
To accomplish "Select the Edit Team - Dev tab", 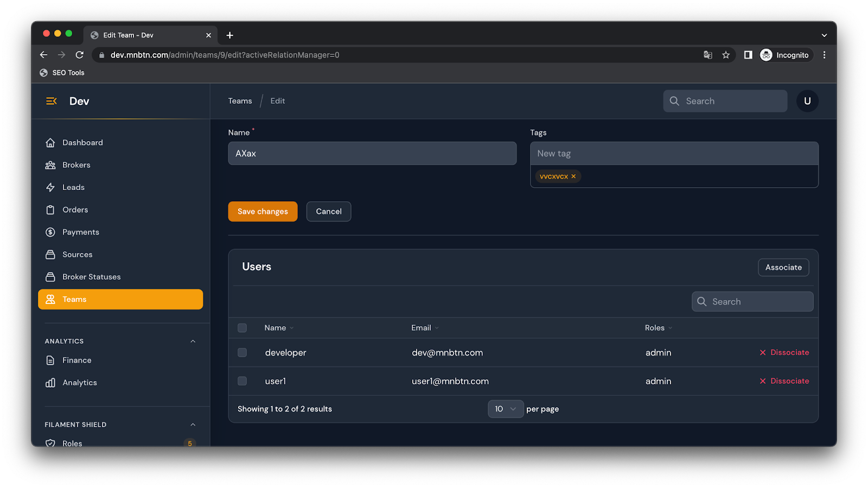I will tap(150, 35).
